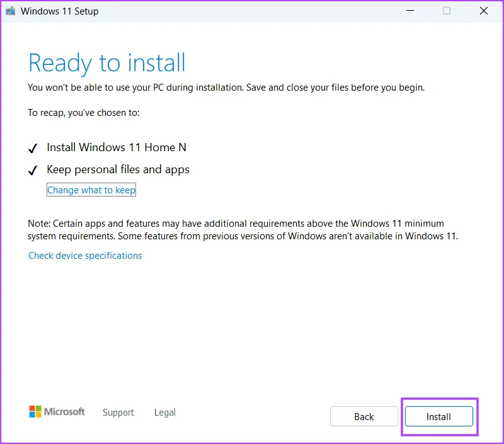Close the Windows 11 Setup window
The width and height of the screenshot is (504, 444).
pos(484,11)
